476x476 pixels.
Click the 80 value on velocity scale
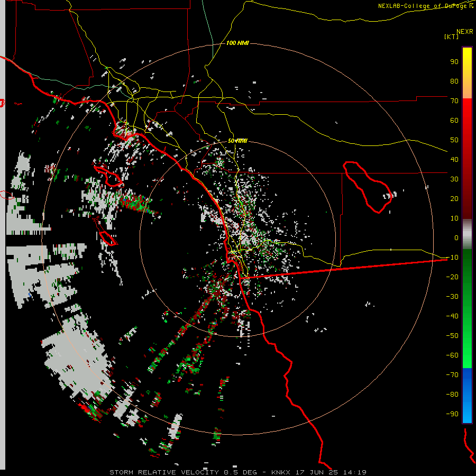(x=454, y=81)
